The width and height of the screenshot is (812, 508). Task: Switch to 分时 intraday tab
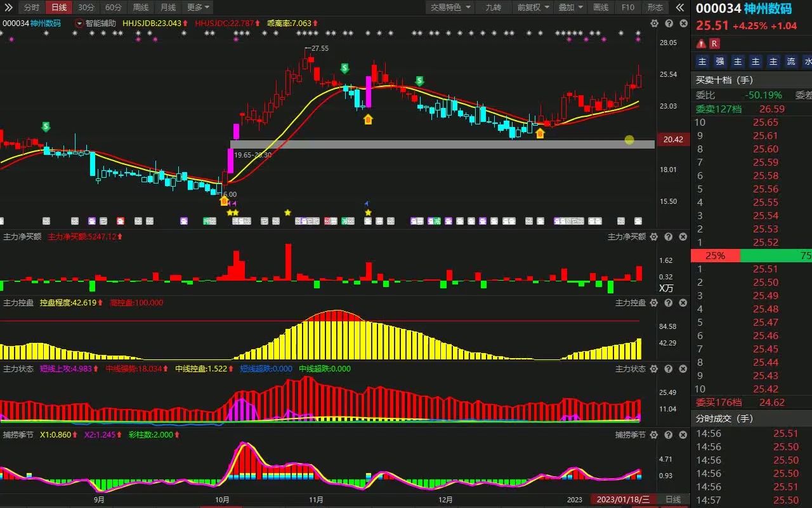[x=31, y=8]
